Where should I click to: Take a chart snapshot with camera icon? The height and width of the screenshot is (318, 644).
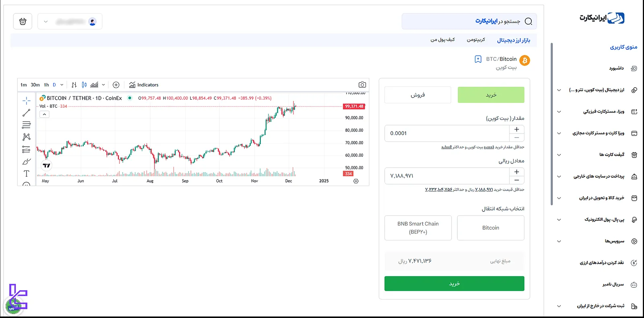(362, 85)
